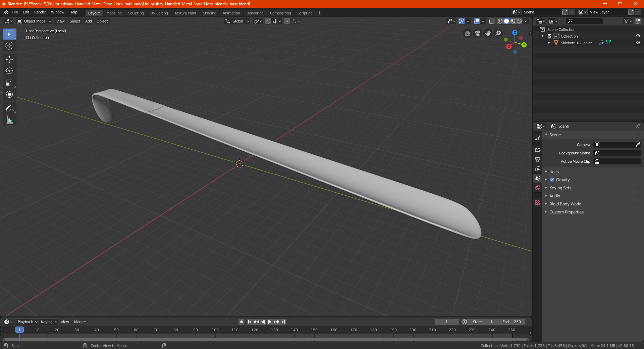Open the Render menu
Viewport: 644px width, 349px height.
(x=40, y=12)
